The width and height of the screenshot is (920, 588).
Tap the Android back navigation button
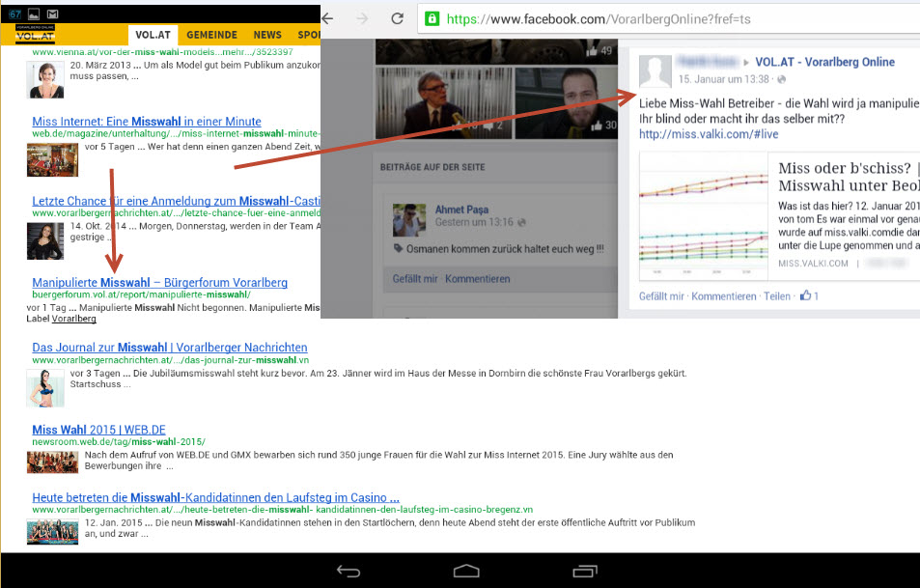coord(348,571)
